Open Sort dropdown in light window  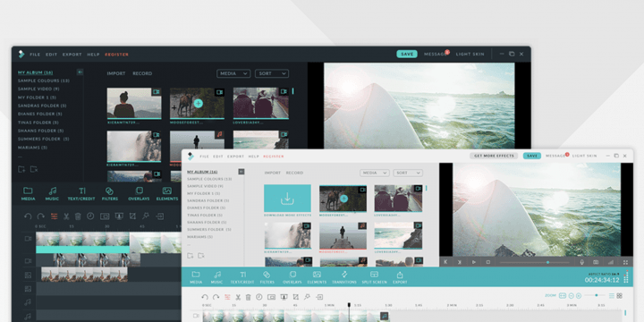pos(408,173)
